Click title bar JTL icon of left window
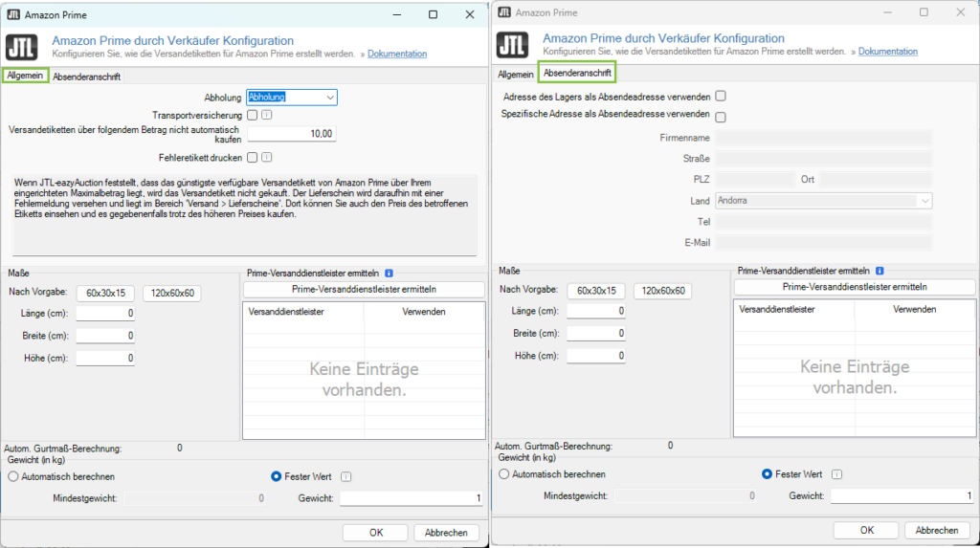 13,14
